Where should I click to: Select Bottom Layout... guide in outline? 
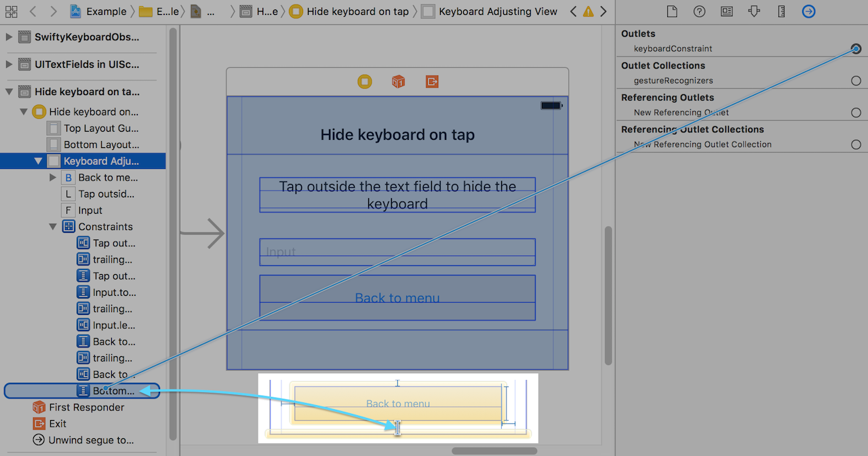tap(92, 145)
